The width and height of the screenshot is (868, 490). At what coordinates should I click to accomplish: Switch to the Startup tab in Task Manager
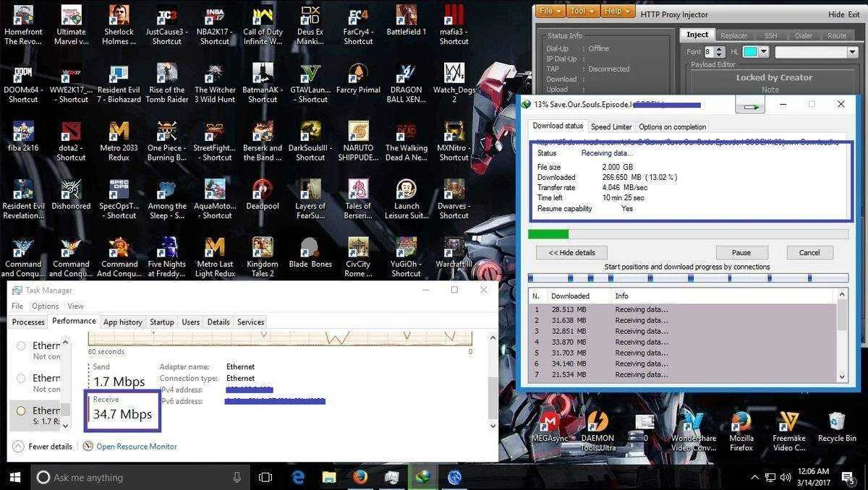pos(161,322)
